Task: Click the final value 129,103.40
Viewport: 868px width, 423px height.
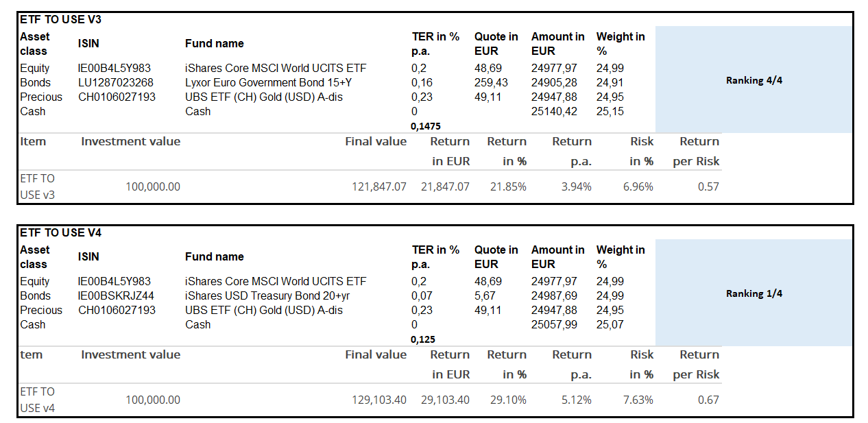Action: 377,400
